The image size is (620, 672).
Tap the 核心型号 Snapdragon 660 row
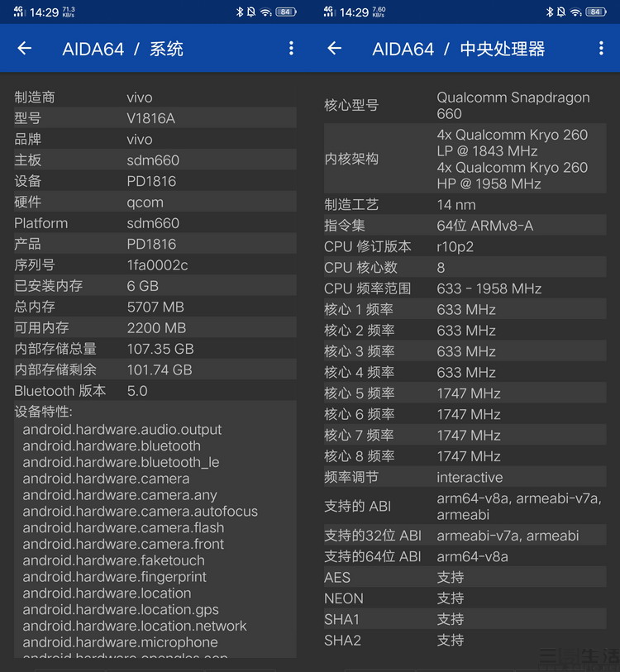click(465, 105)
